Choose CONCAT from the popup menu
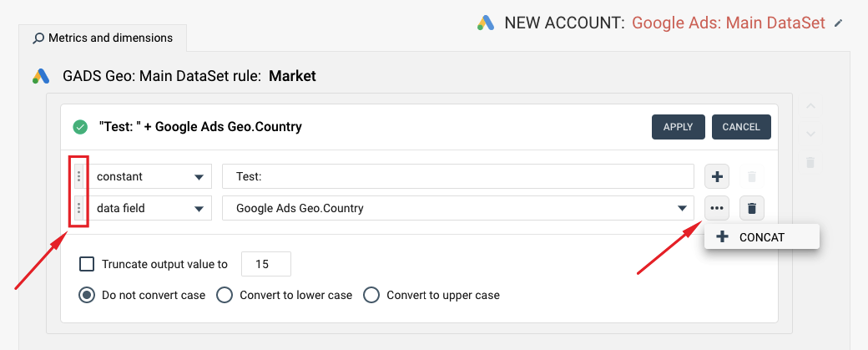 coord(762,237)
